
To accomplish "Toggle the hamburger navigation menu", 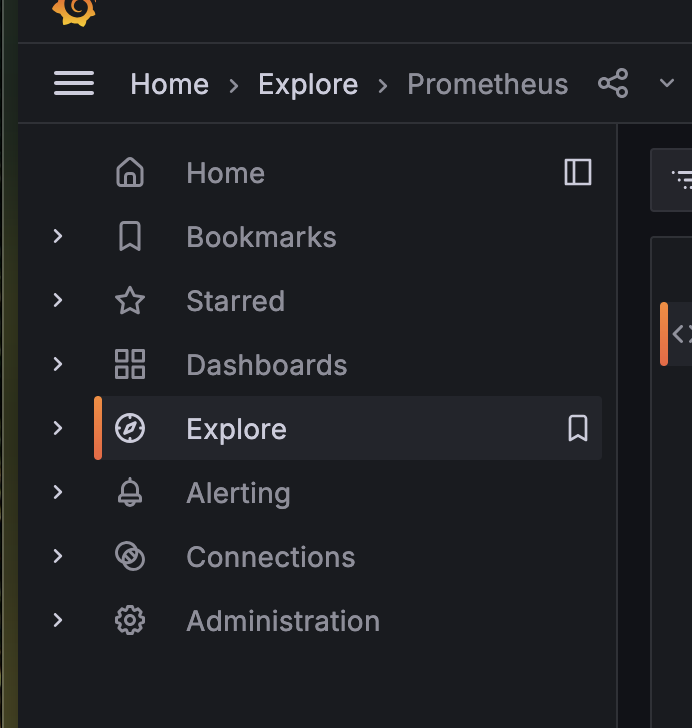I will pyautogui.click(x=74, y=84).
